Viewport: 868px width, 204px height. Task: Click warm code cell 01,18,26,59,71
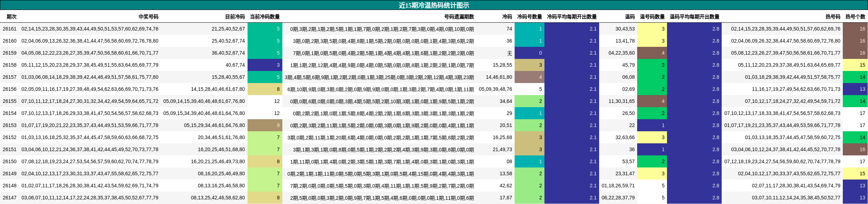coord(618,186)
